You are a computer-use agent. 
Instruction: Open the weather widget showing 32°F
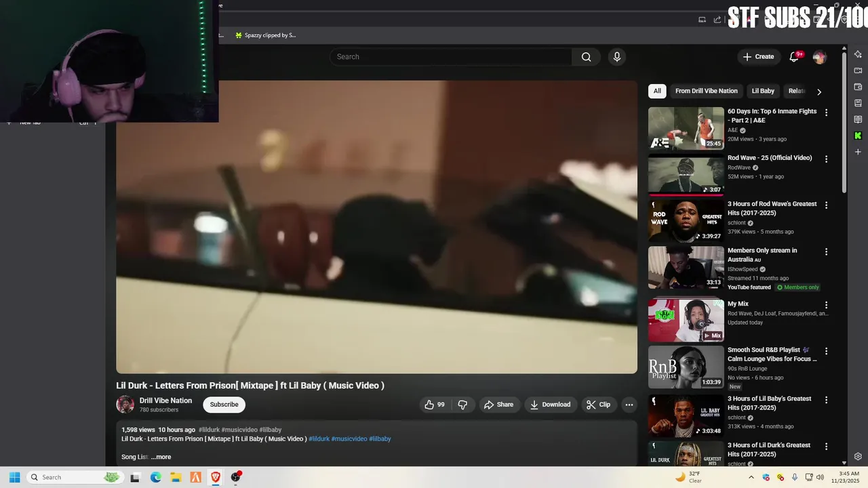[x=689, y=477]
